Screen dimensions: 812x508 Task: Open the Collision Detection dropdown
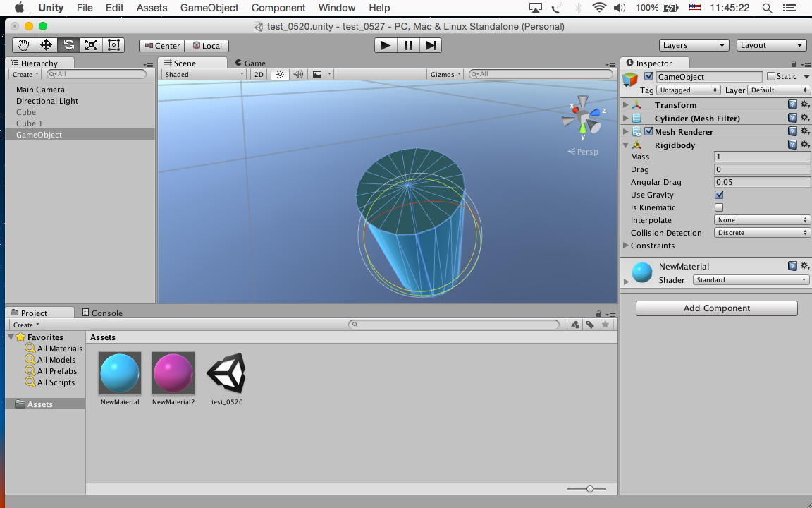(x=762, y=233)
